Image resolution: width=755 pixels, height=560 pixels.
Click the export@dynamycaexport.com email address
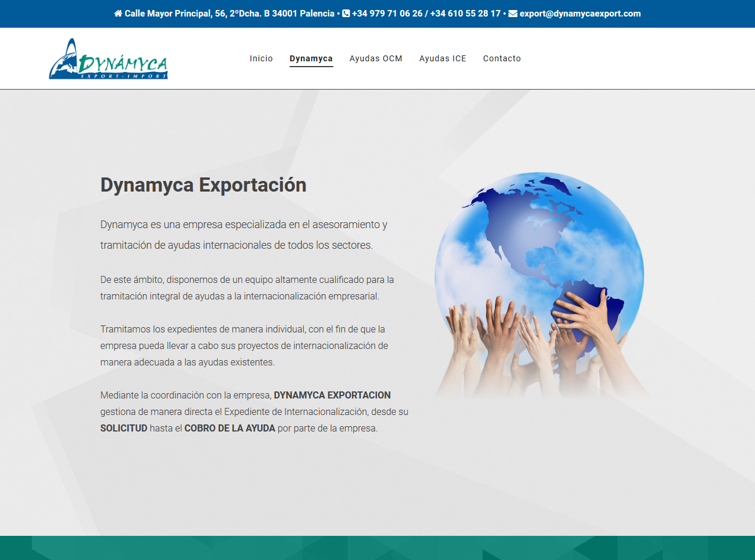pos(580,14)
